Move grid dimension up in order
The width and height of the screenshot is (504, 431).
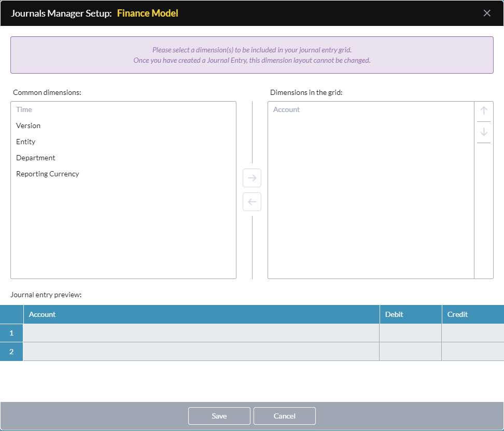484,111
